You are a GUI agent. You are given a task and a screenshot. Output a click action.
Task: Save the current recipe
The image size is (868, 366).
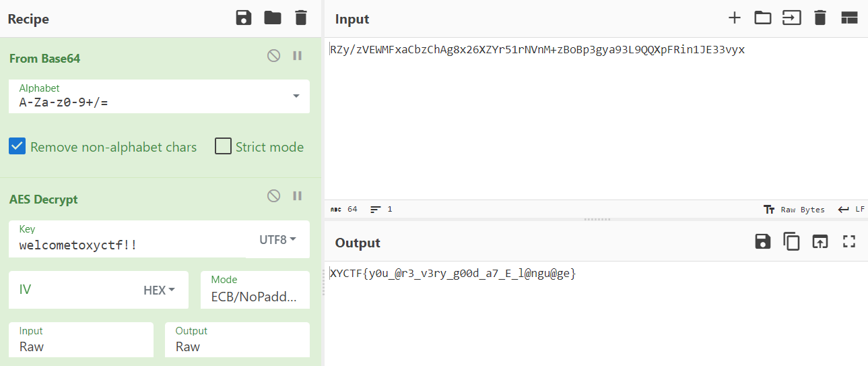[x=244, y=18]
